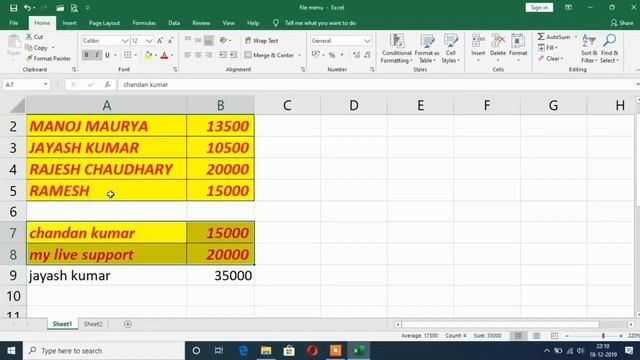This screenshot has width=640, height=360.
Task: Click the Open folder icon in title bar
Action: (60, 8)
